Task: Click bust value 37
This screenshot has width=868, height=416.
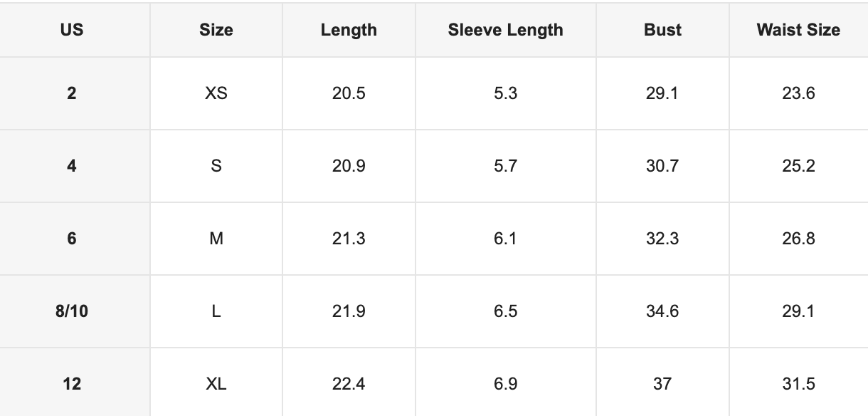Action: [x=662, y=384]
